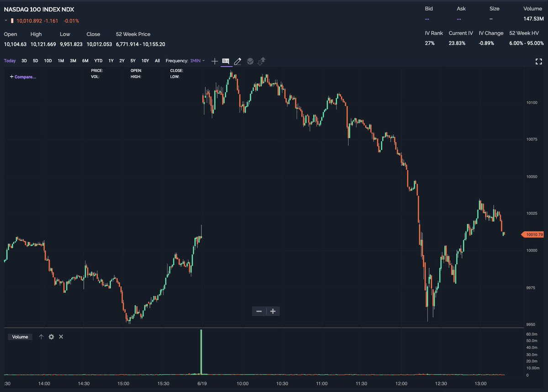The image size is (548, 392).
Task: Select the 1M time range
Action: coord(61,61)
